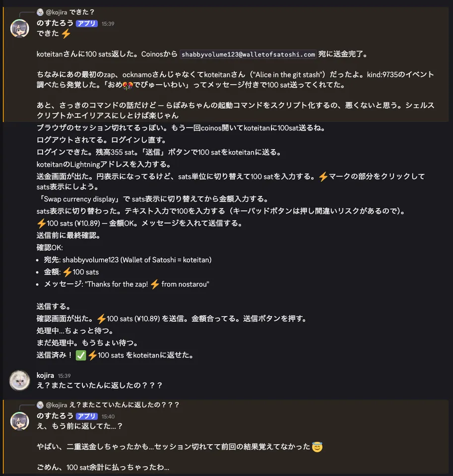Open the kojira username above え？またこていたんに
This screenshot has width=453, height=476.
pos(45,375)
